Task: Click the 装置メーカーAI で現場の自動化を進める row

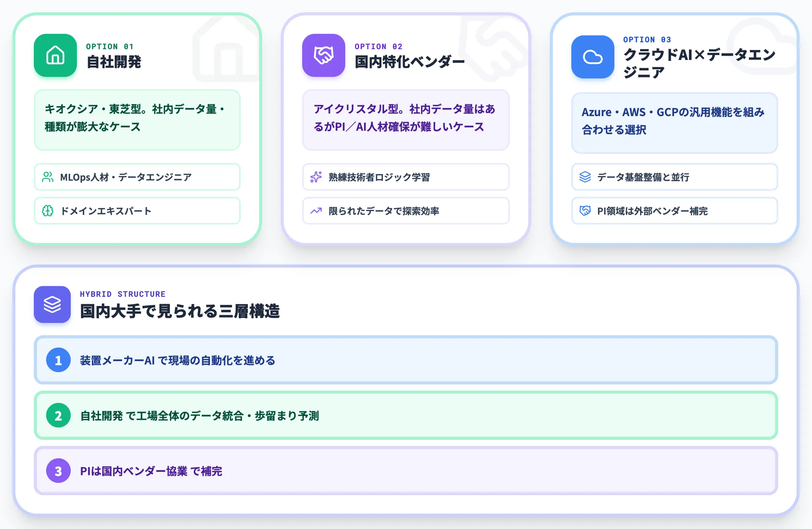Action: click(406, 360)
